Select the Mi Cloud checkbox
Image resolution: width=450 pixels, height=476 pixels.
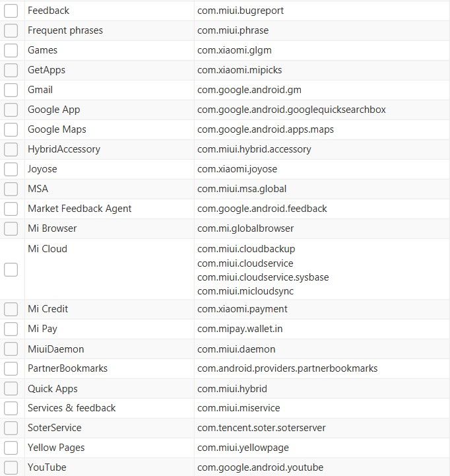pyautogui.click(x=11, y=269)
